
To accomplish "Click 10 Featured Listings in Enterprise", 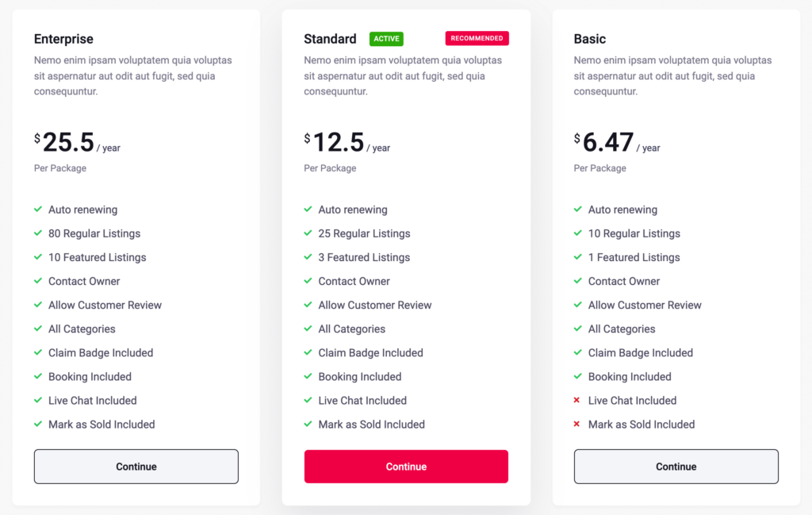I will (98, 257).
